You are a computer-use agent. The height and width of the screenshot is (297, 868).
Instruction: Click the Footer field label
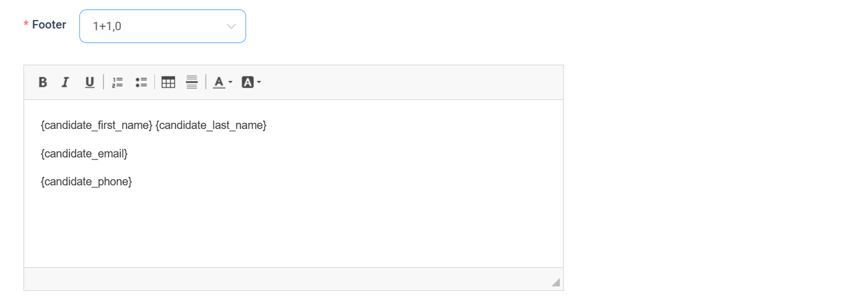48,25
